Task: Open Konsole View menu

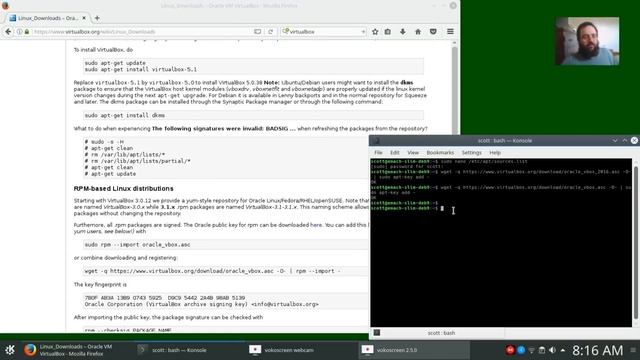Action: click(413, 153)
